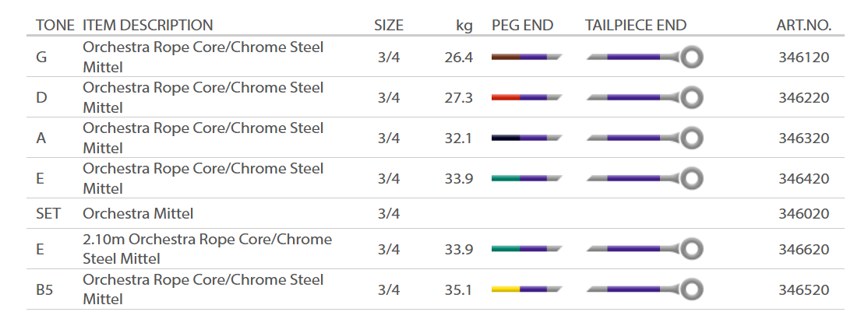Click article number 346520
Screen dimensions: 868x326
pos(803,289)
